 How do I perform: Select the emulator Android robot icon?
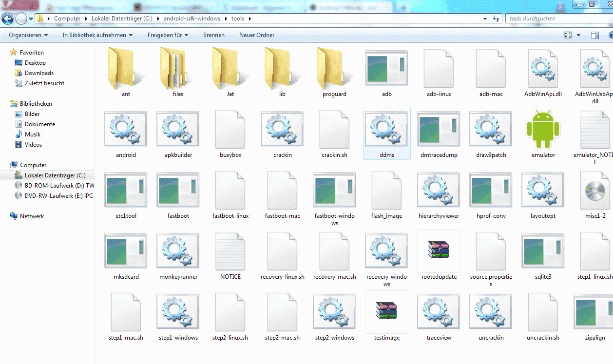pyautogui.click(x=543, y=130)
